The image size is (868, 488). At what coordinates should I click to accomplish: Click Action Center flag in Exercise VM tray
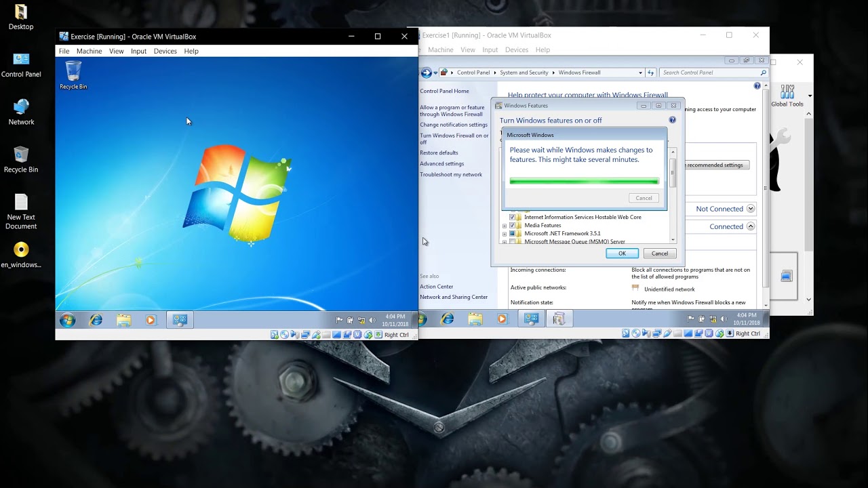point(340,320)
